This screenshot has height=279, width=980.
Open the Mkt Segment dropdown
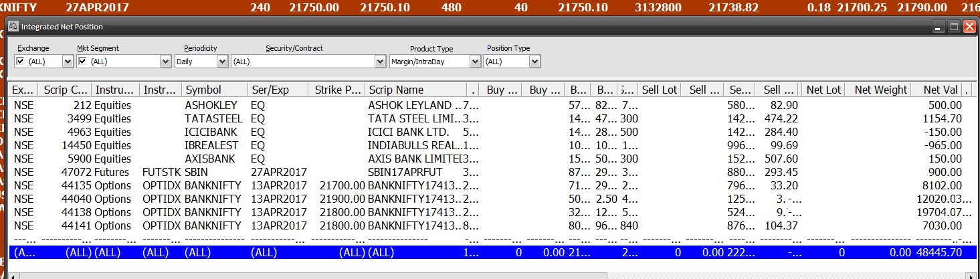click(165, 62)
